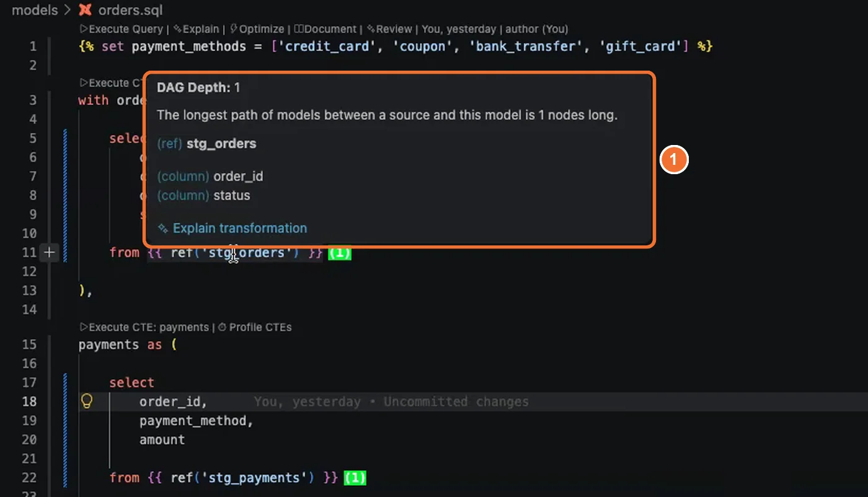Click the 'gift_card' string on line 1
The width and height of the screenshot is (868, 497).
[x=640, y=46]
